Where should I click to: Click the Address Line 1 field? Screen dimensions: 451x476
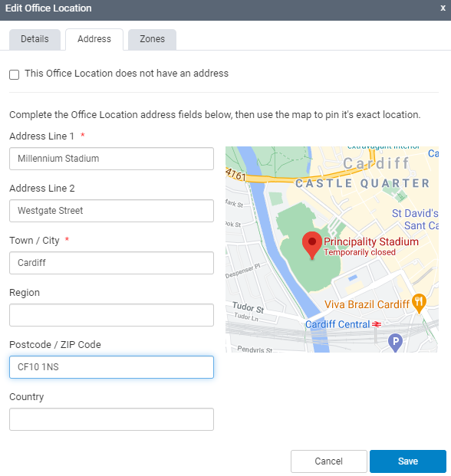click(x=111, y=159)
